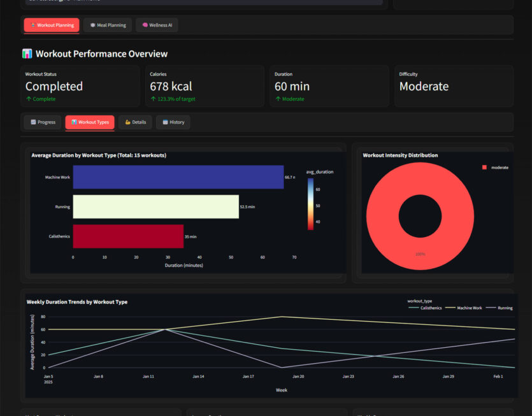Image resolution: width=532 pixels, height=416 pixels.
Task: Click the flexed arm icon on Details
Action: 127,122
